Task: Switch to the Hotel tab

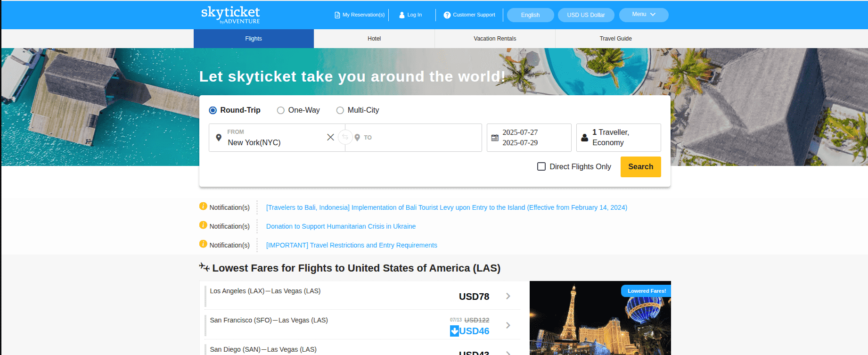Action: (374, 39)
